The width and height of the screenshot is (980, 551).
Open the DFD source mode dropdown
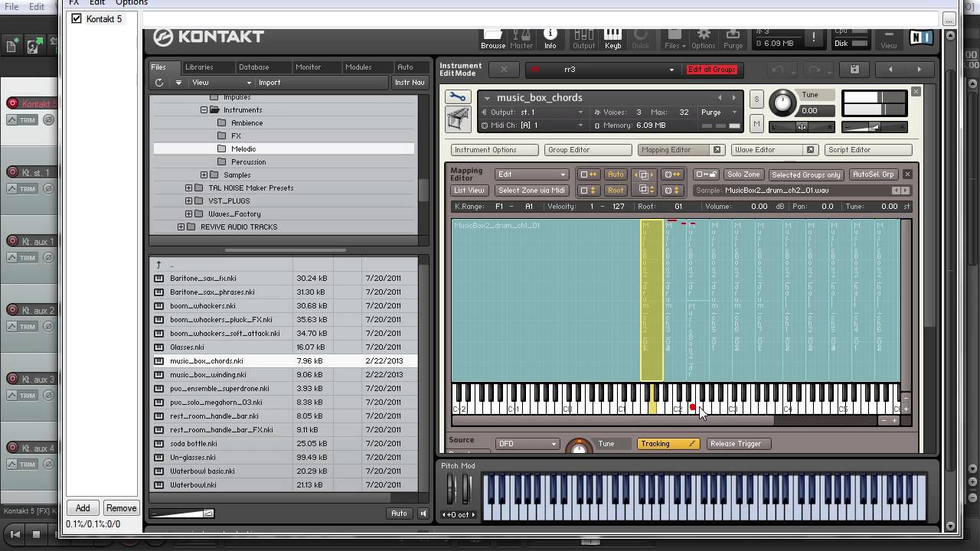(528, 444)
